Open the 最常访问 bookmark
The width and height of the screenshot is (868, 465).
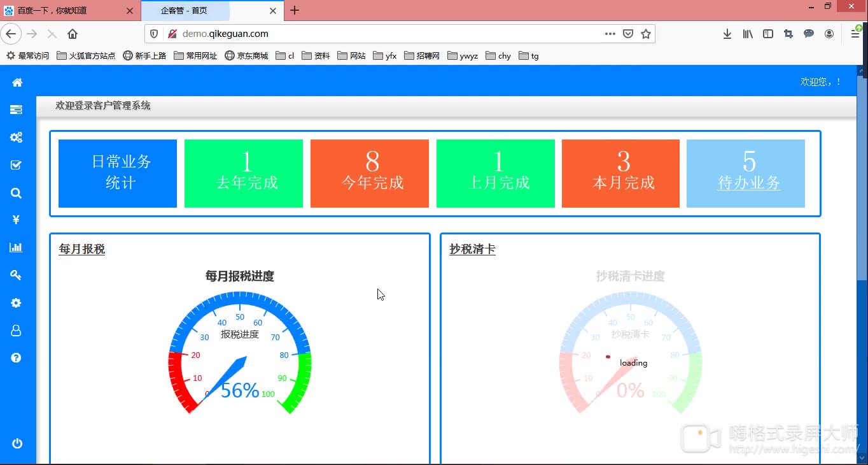tap(27, 55)
